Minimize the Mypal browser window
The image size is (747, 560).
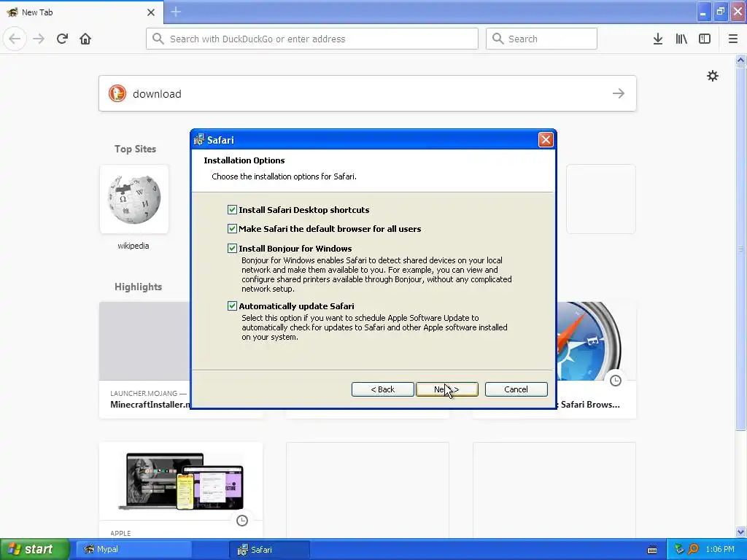click(x=703, y=12)
